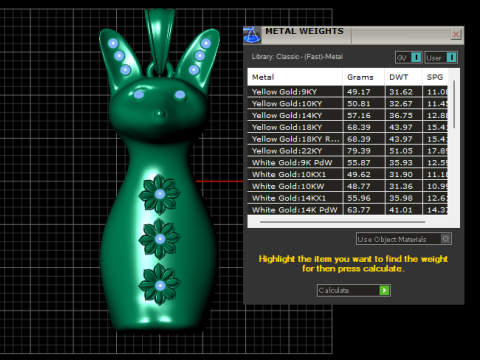Enable Use Object Materials option
The width and height of the screenshot is (480, 360).
[x=404, y=239]
